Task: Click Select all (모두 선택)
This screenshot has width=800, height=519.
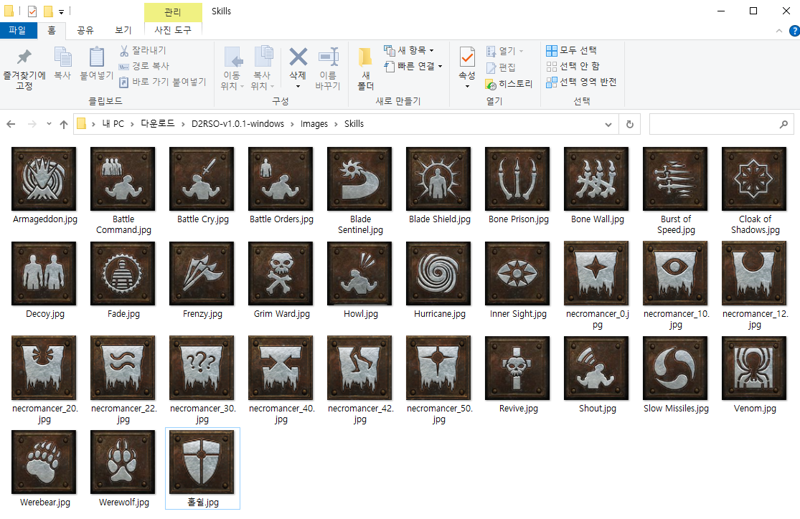Action: pyautogui.click(x=571, y=51)
